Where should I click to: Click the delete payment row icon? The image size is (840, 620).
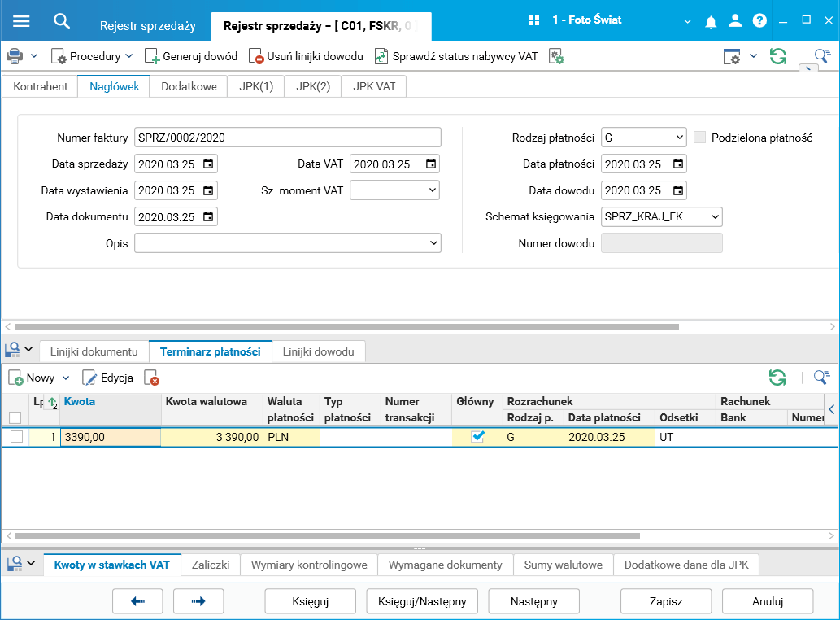coord(152,378)
